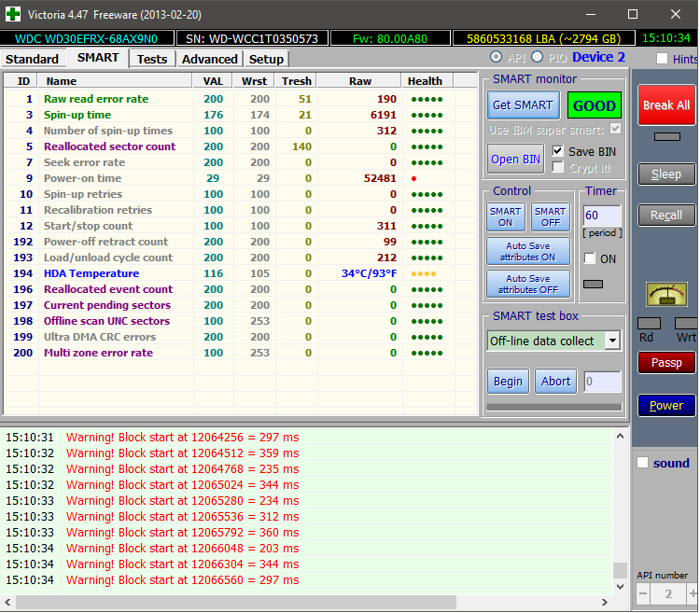Click the green GOOD status indicator

point(595,105)
